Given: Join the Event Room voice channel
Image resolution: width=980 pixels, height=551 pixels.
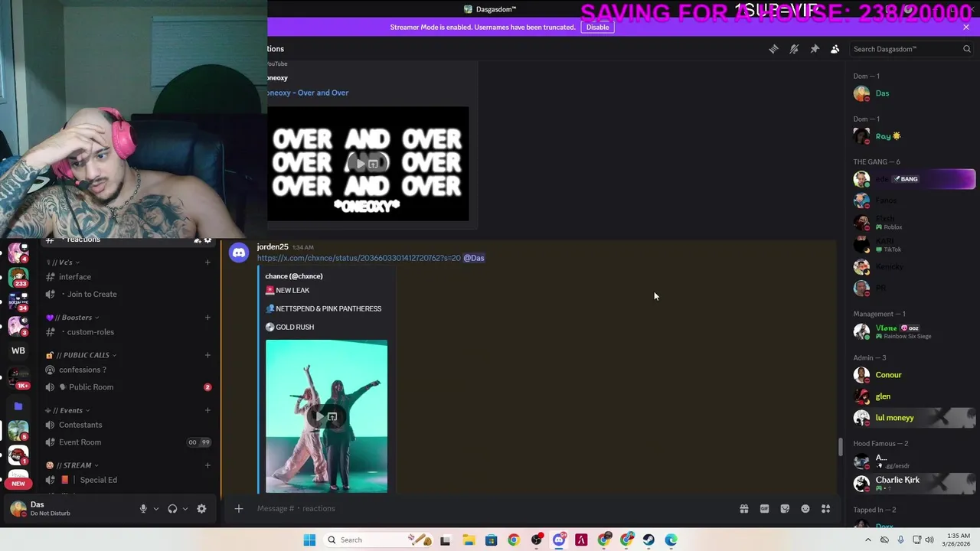Looking at the screenshot, I should (x=128, y=442).
